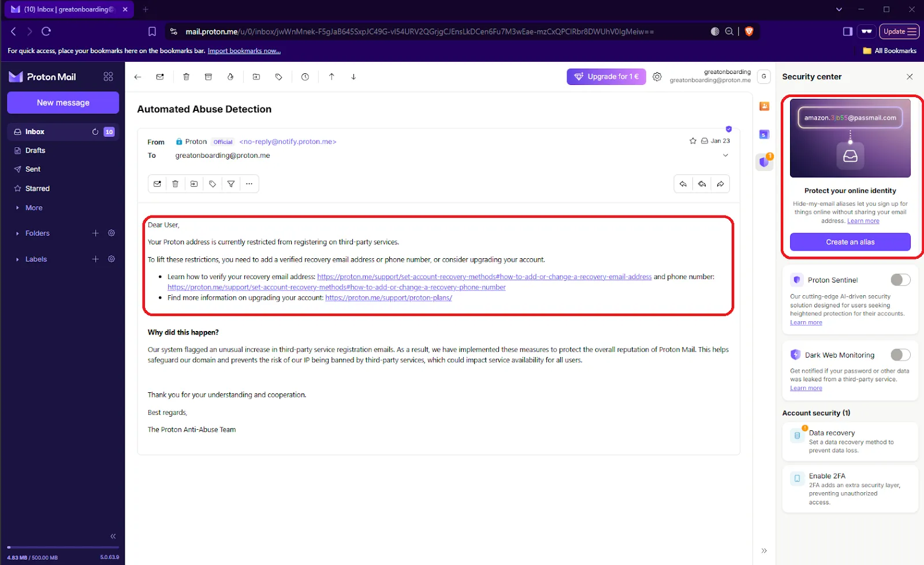Move to trash from the top toolbar
Image resolution: width=924 pixels, height=565 pixels.
coord(186,77)
